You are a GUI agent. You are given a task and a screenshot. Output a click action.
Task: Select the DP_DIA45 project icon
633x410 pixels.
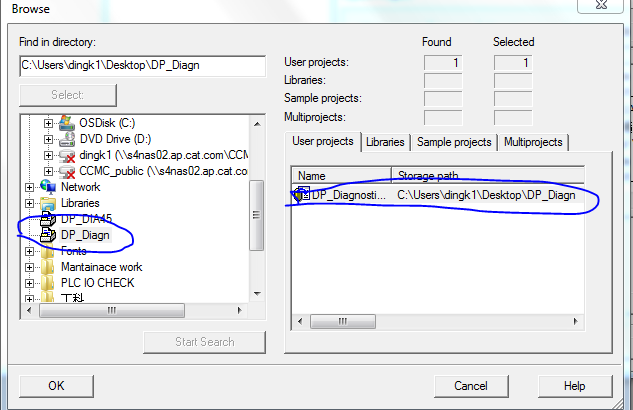click(48, 219)
